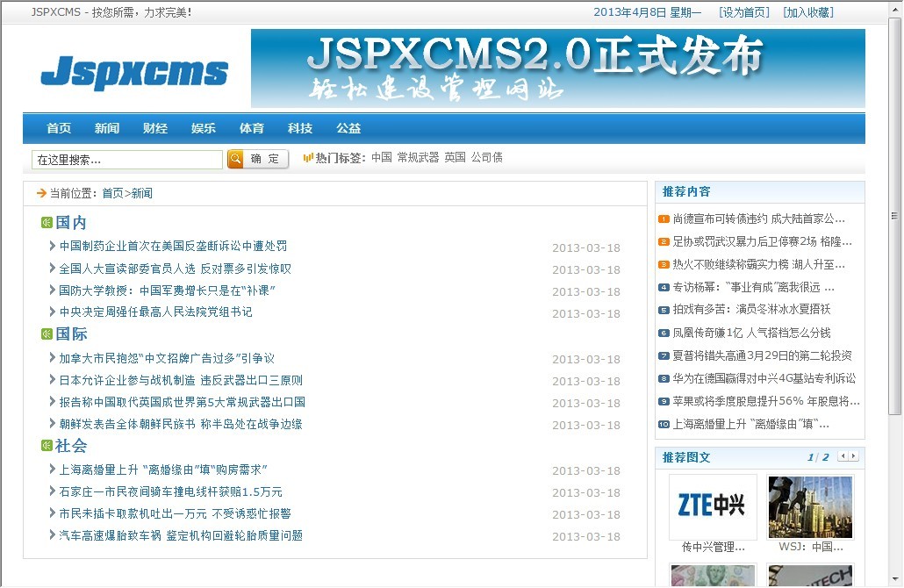Click the green icon beside 国际
The width and height of the screenshot is (904, 588).
pos(47,333)
